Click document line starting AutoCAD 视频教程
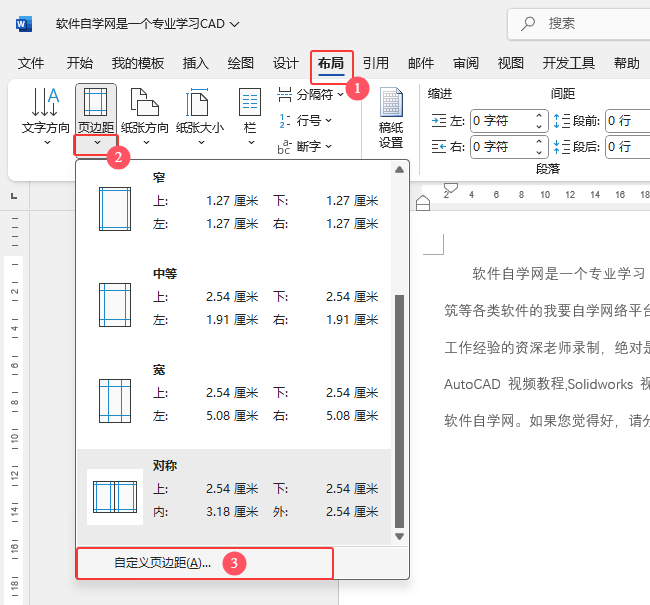This screenshot has width=650, height=605. pos(547,384)
